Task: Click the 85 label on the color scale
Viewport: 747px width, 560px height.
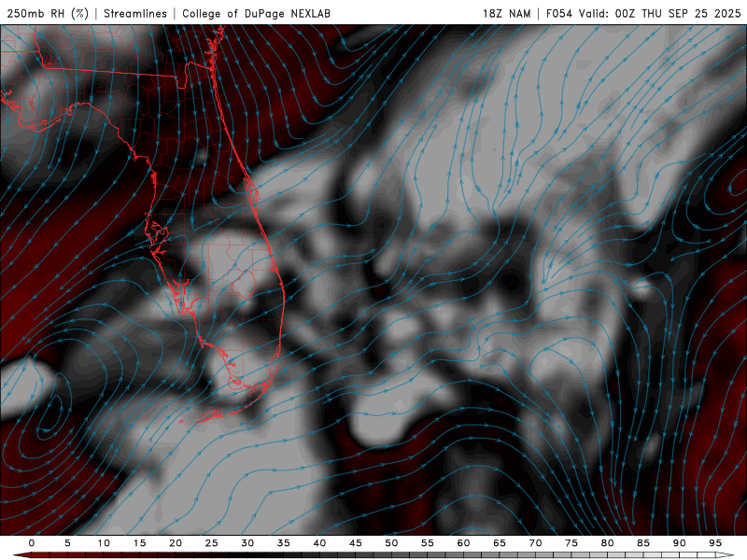Action: (x=643, y=543)
